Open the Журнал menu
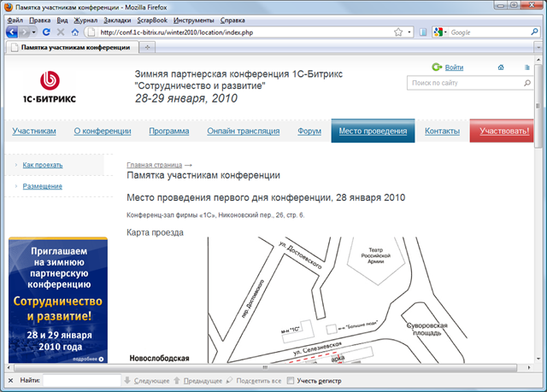The height and width of the screenshot is (392, 547). (85, 20)
